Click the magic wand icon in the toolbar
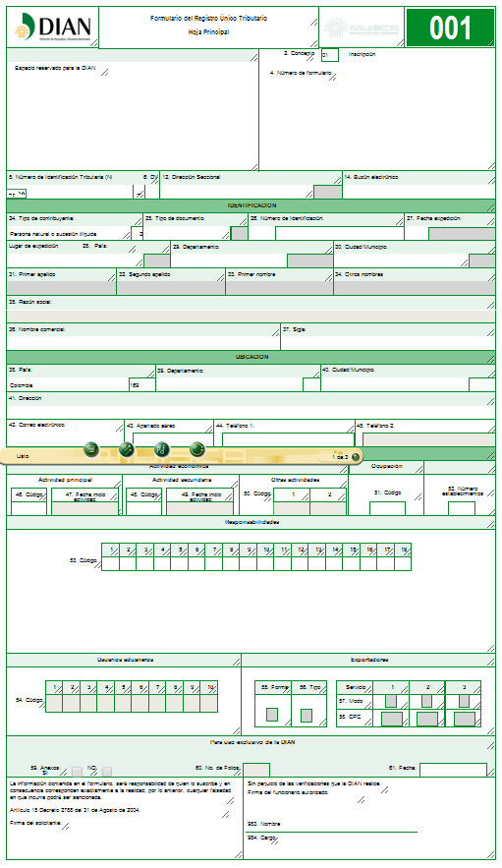502x868 pixels. click(126, 449)
